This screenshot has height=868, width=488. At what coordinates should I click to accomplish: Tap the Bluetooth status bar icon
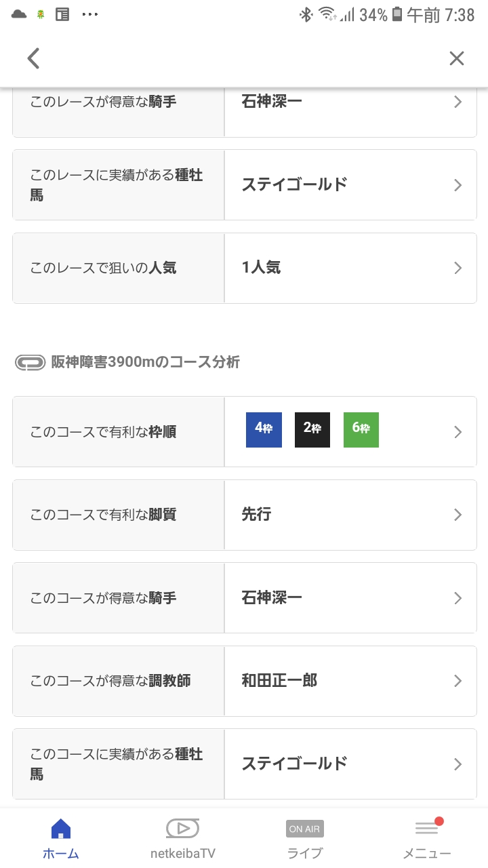point(306,15)
